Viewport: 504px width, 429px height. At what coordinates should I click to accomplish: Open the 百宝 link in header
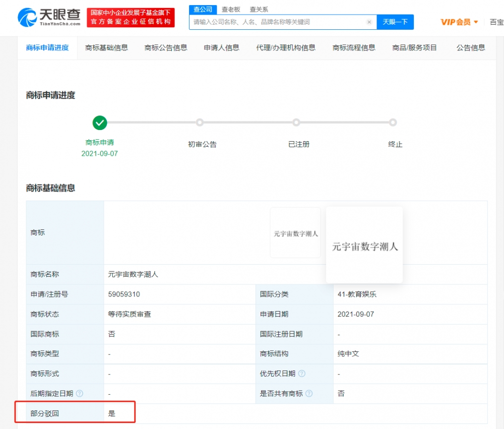point(496,22)
